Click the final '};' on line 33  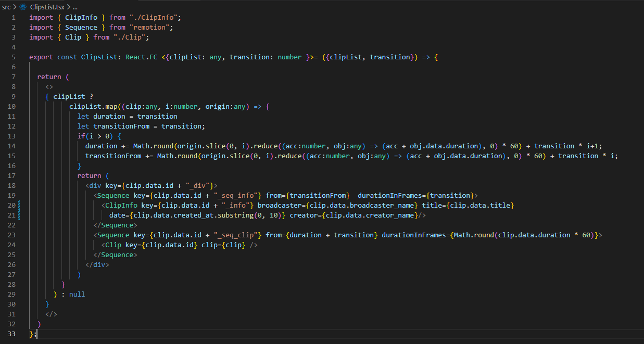(x=33, y=334)
